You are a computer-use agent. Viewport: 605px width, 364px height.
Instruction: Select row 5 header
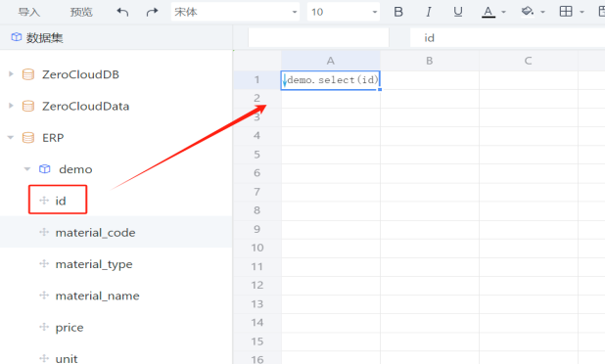click(x=256, y=155)
